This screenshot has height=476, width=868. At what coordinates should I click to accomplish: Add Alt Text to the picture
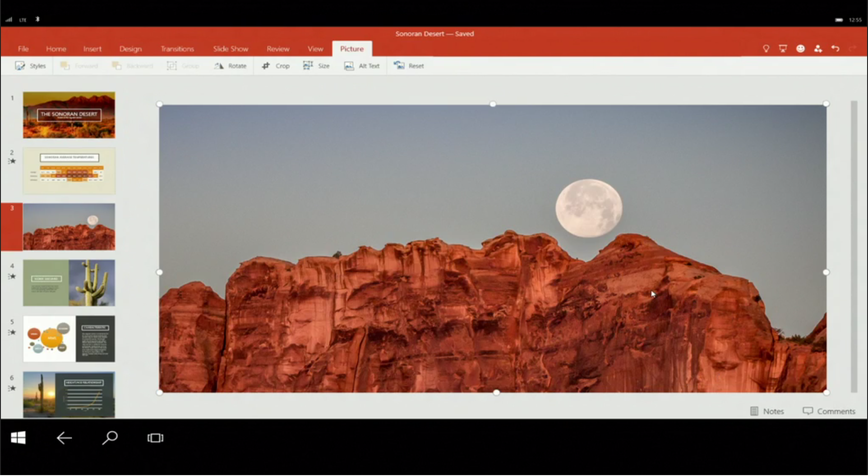click(x=362, y=65)
